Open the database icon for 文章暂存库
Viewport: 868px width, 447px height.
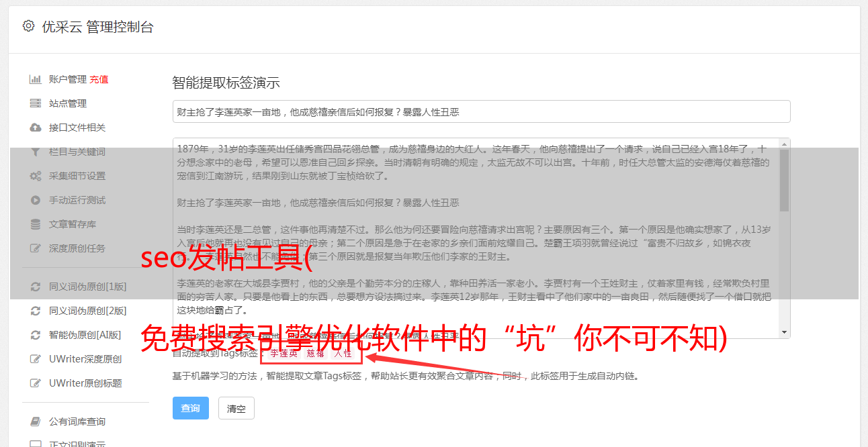coord(36,224)
